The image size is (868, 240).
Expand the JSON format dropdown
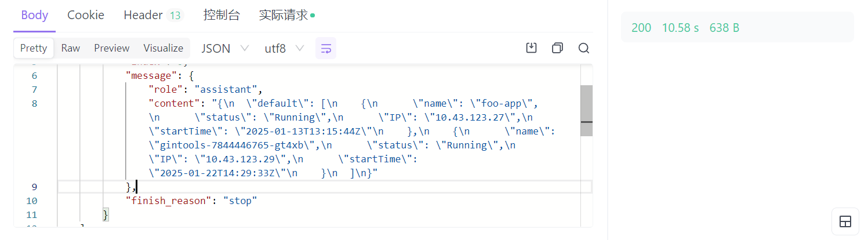point(225,48)
